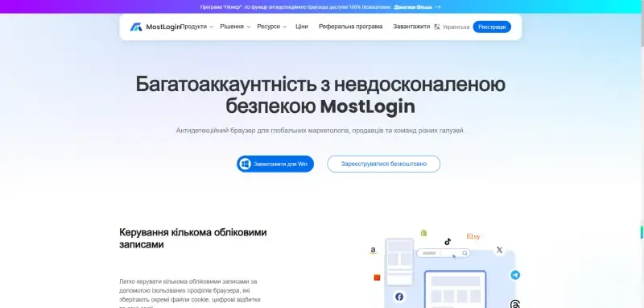This screenshot has height=308, width=644.
Task: Click the magnifier icon in www bar
Action: click(x=464, y=253)
